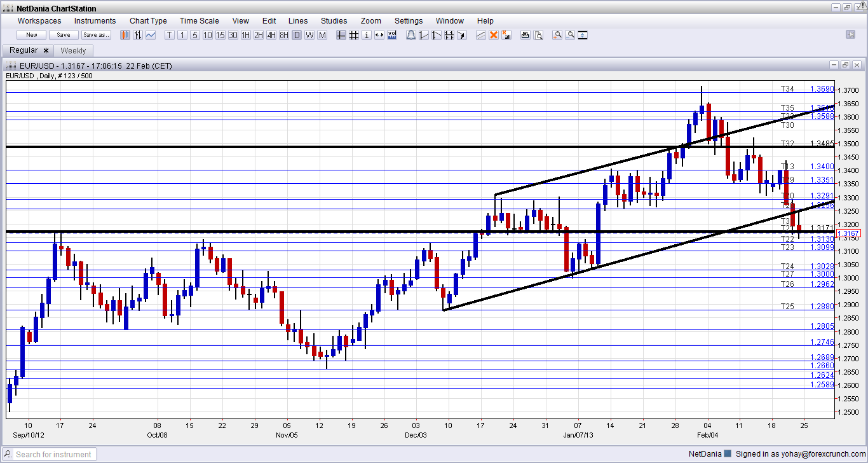Click the NetDania status label
This screenshot has width=868, height=463.
tap(705, 454)
